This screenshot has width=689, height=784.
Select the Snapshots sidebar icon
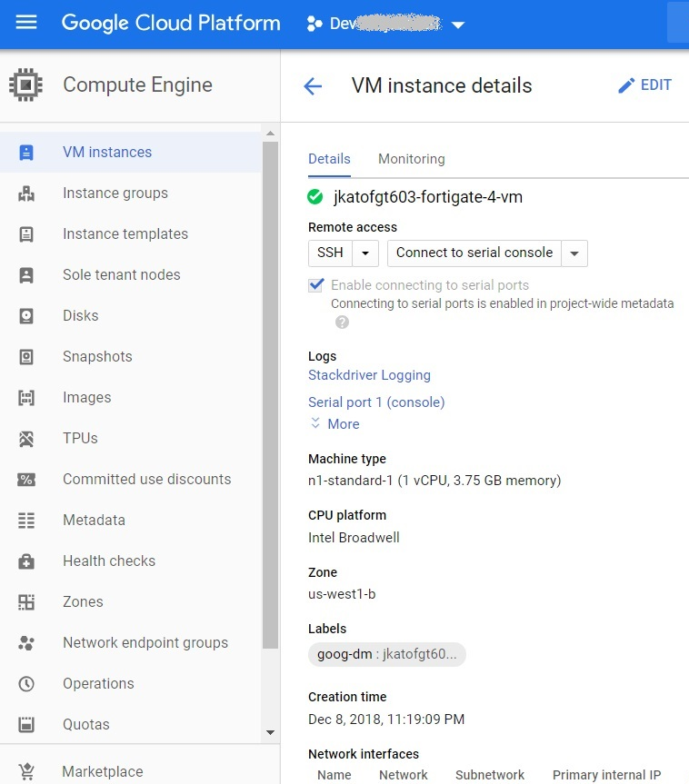pos(29,356)
